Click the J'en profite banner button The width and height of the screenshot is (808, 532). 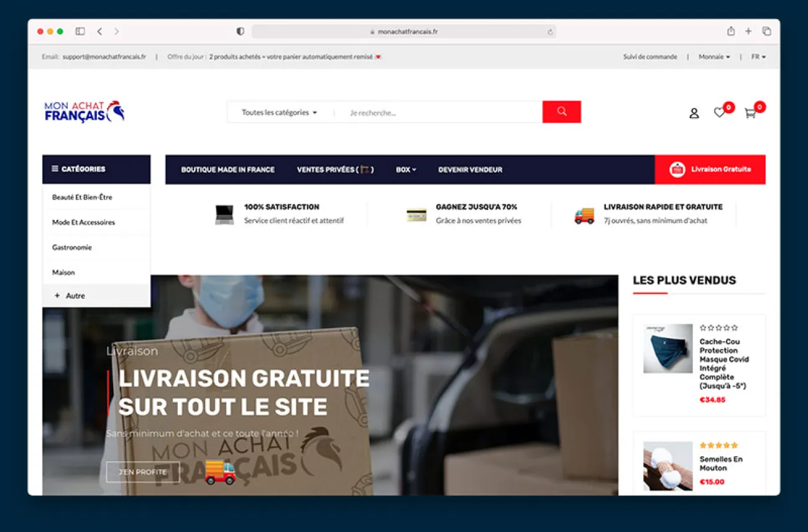pyautogui.click(x=143, y=472)
